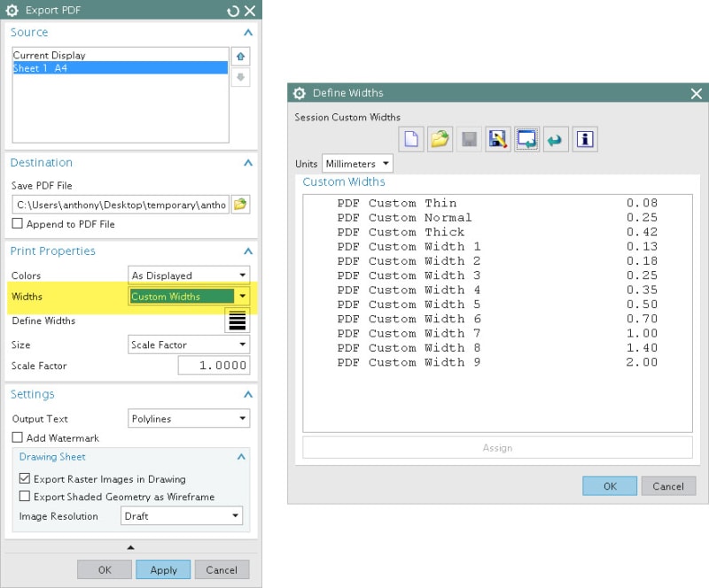
Task: Click the Save PDF File path field
Action: pos(121,205)
